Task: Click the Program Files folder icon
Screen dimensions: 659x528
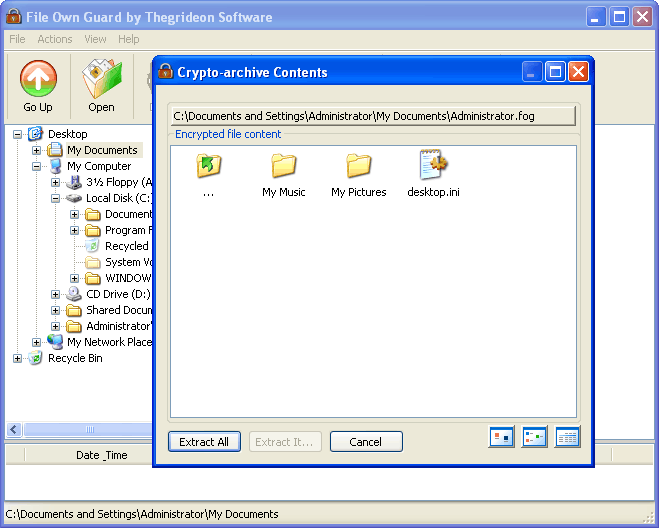Action: pos(92,230)
